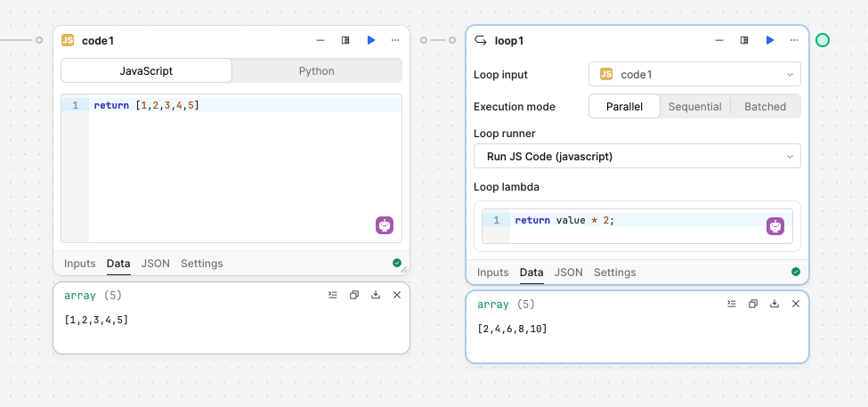Click the Loop lambda label
This screenshot has width=868, height=407.
[507, 187]
